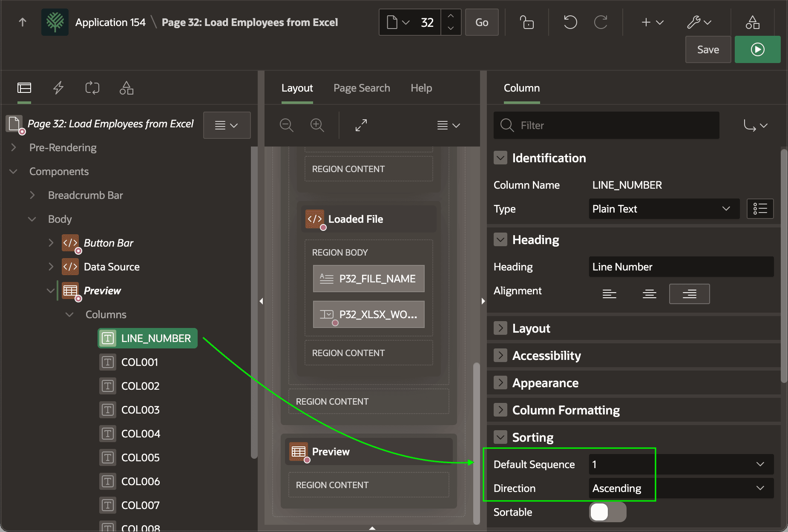This screenshot has height=532, width=788.
Task: Select the Preview report icon in tree
Action: (x=70, y=290)
